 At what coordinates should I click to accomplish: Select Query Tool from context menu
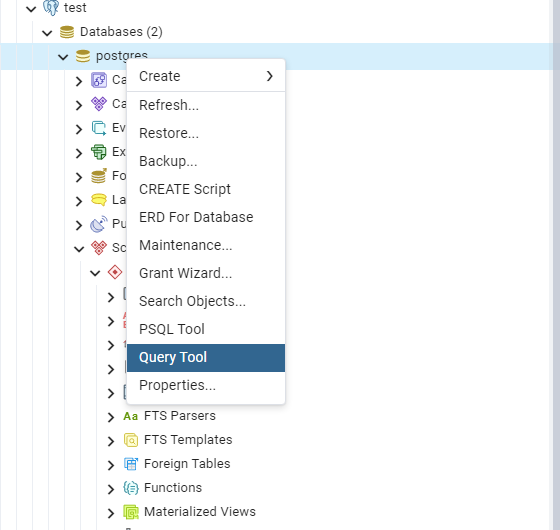pyautogui.click(x=206, y=358)
